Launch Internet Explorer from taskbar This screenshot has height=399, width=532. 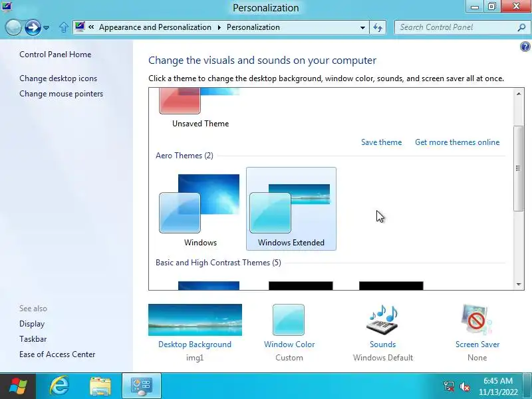tap(59, 386)
